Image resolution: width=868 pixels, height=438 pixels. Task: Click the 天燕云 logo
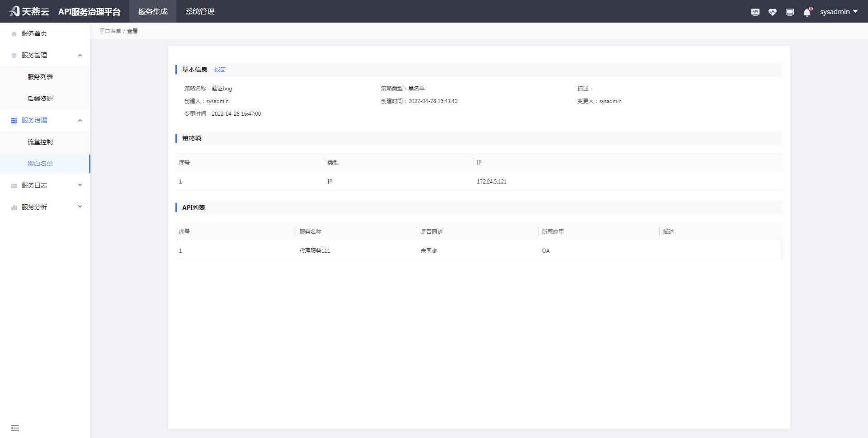coord(29,11)
